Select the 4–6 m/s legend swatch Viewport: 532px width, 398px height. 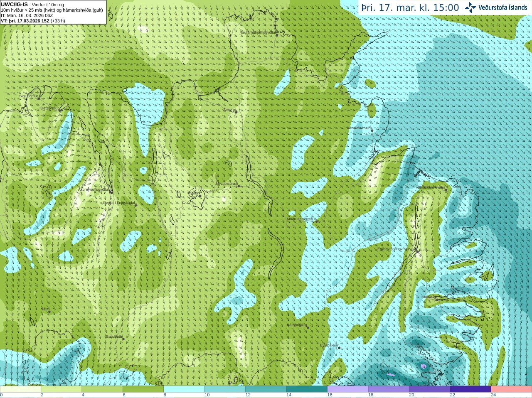pyautogui.click(x=102, y=389)
